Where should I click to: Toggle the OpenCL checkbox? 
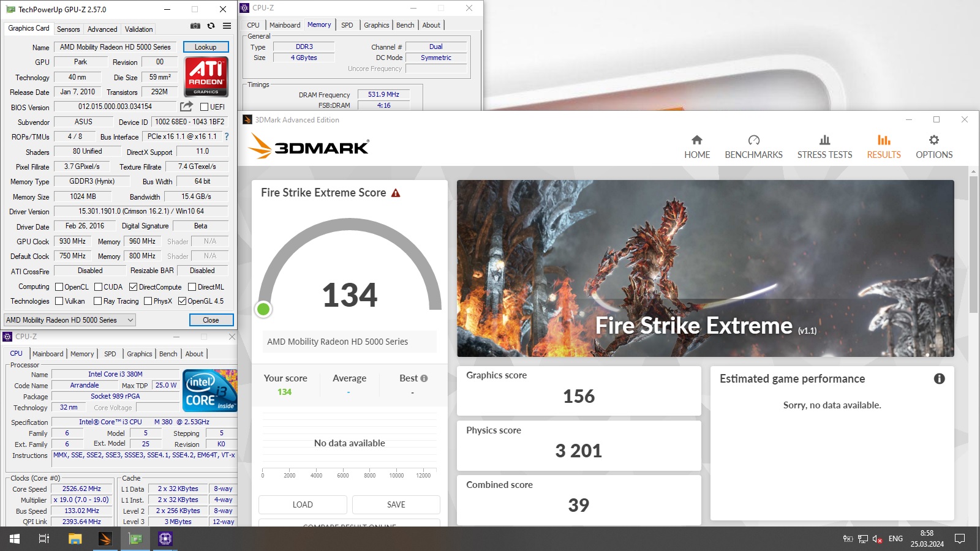point(59,287)
